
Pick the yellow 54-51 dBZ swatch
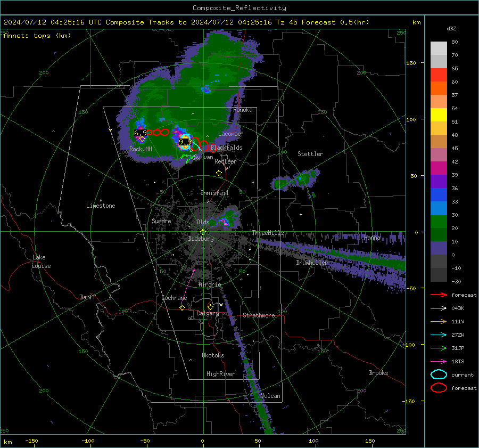point(439,115)
